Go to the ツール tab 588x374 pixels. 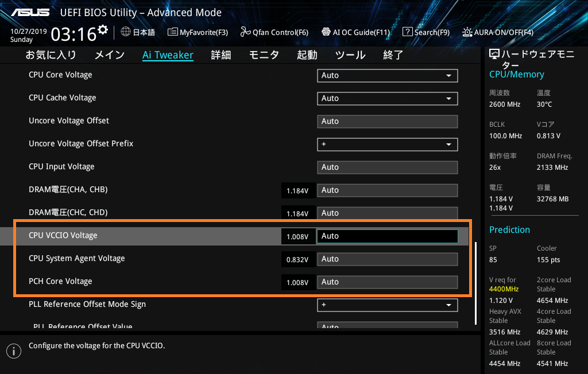click(x=350, y=55)
